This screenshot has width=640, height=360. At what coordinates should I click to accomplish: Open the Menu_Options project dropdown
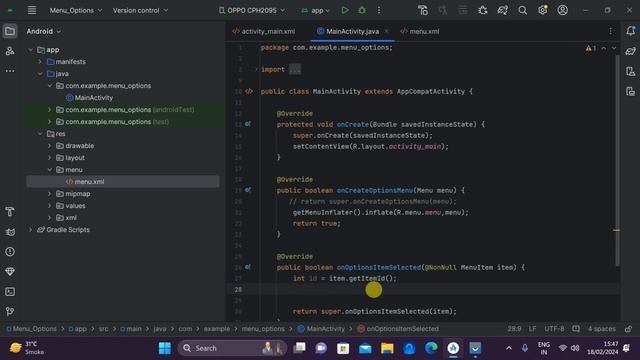point(76,10)
